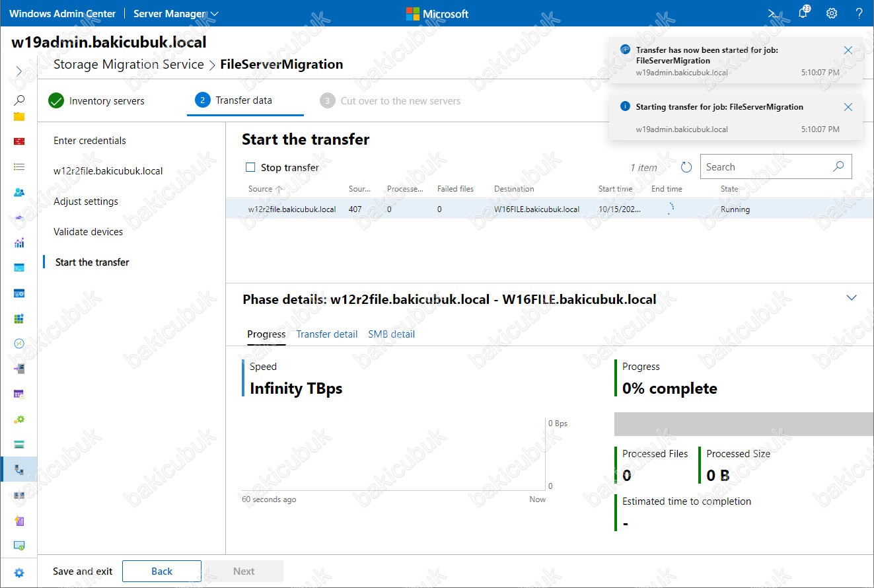Open the sidebar tool search magnifier
Image resolution: width=874 pixels, height=588 pixels.
(19, 100)
